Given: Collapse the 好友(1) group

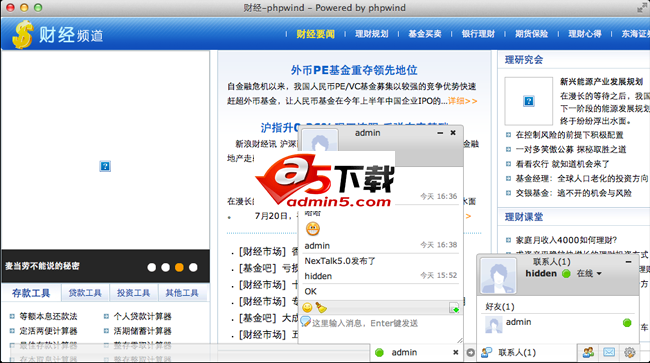Looking at the screenshot, I should click(500, 307).
